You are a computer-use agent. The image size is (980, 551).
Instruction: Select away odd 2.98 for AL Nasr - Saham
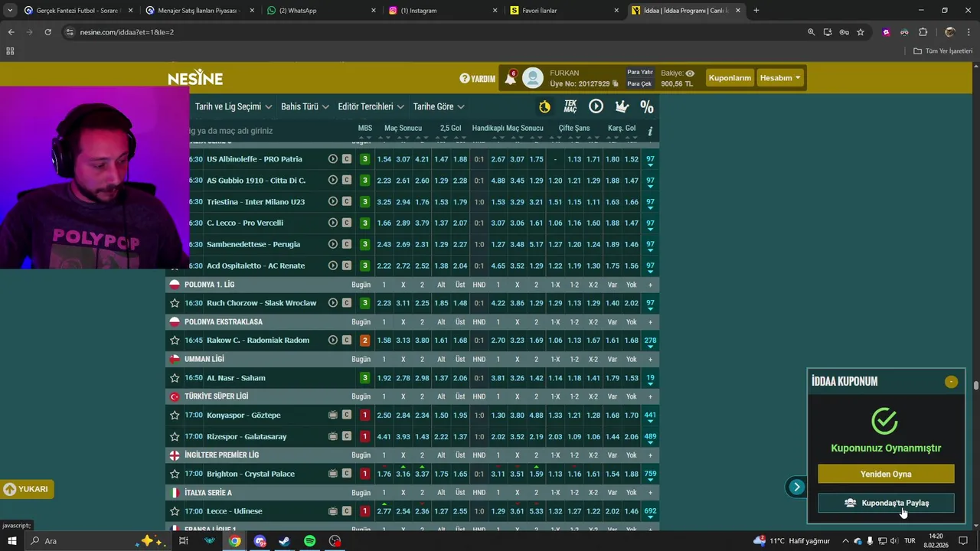click(x=422, y=378)
